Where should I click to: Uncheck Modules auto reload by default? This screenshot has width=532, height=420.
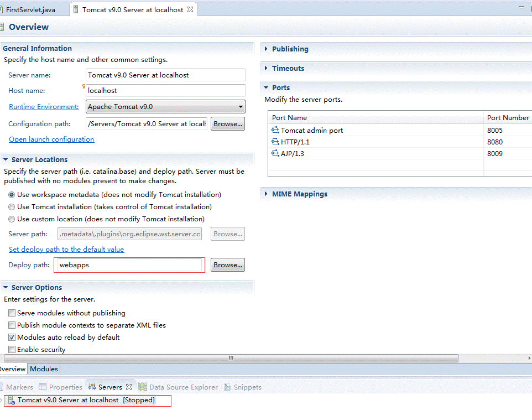[x=12, y=338]
